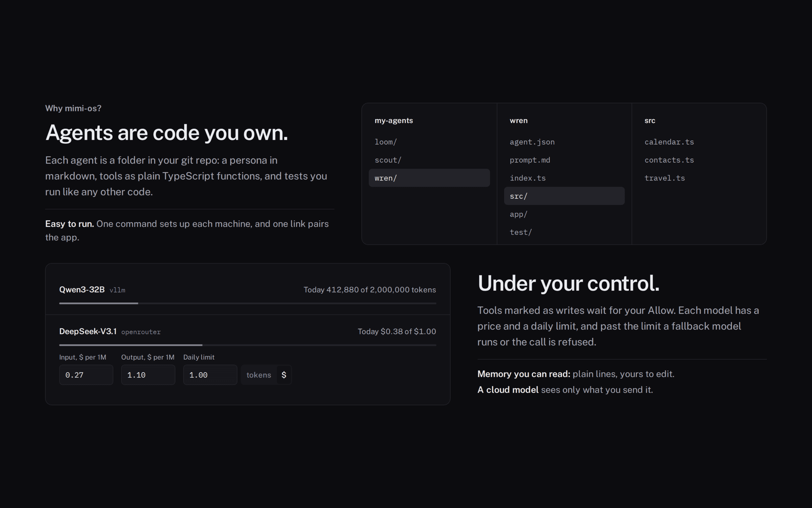Click the src column header

(650, 121)
